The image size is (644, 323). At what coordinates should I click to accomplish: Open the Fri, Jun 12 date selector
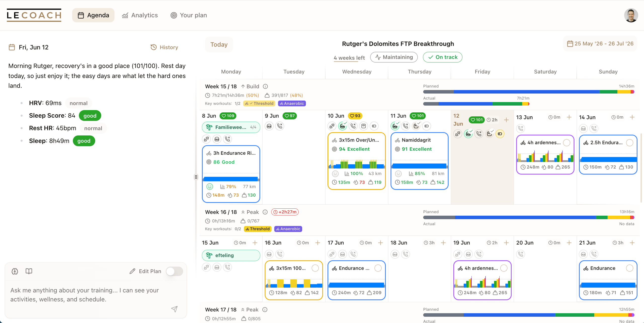(x=29, y=47)
